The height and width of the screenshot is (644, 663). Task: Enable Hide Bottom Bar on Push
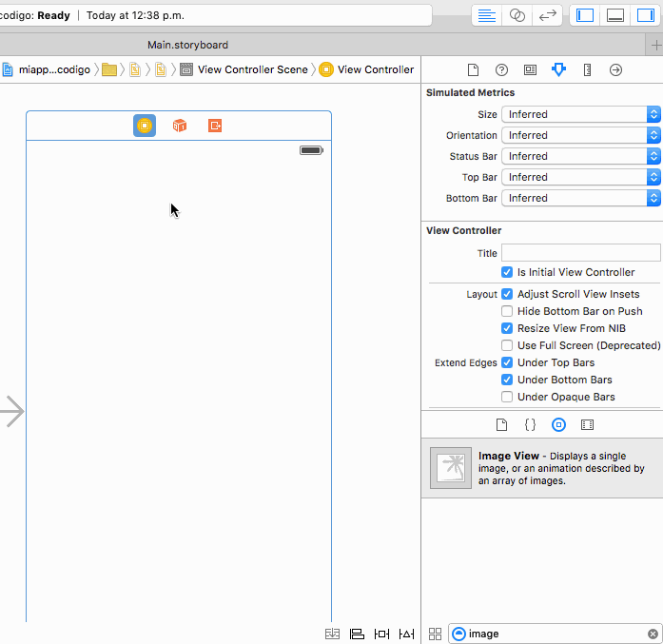tap(507, 311)
